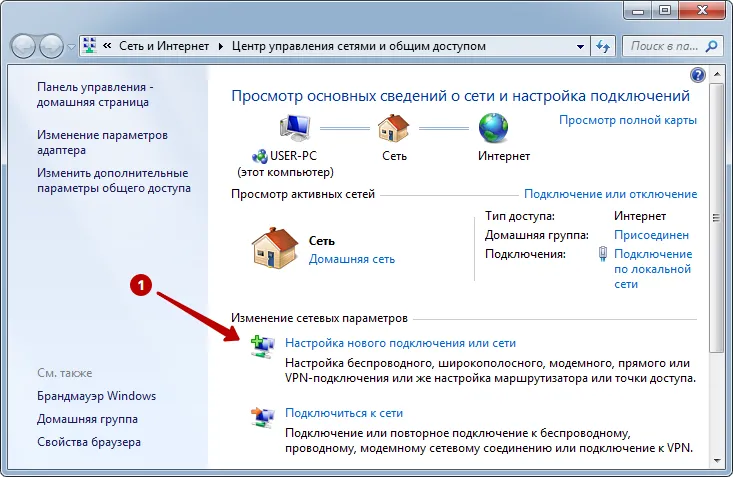733x477 pixels.
Task: Click the double chevron in the address bar
Action: coord(107,46)
